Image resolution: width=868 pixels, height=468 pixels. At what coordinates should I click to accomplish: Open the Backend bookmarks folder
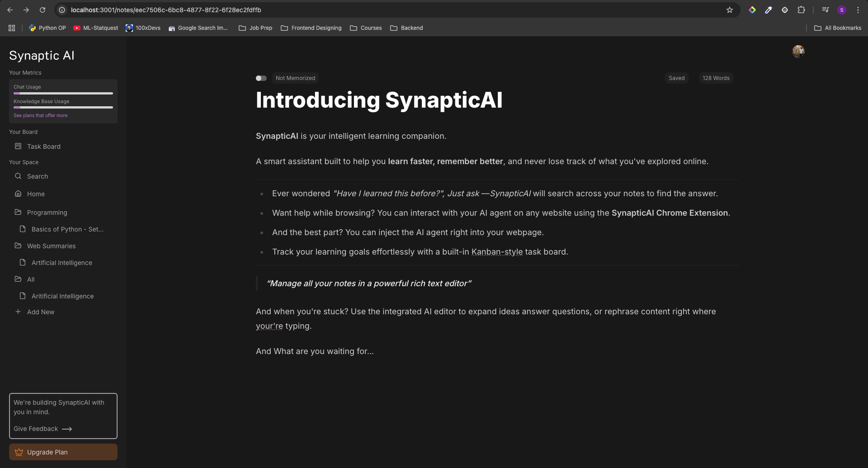[406, 28]
